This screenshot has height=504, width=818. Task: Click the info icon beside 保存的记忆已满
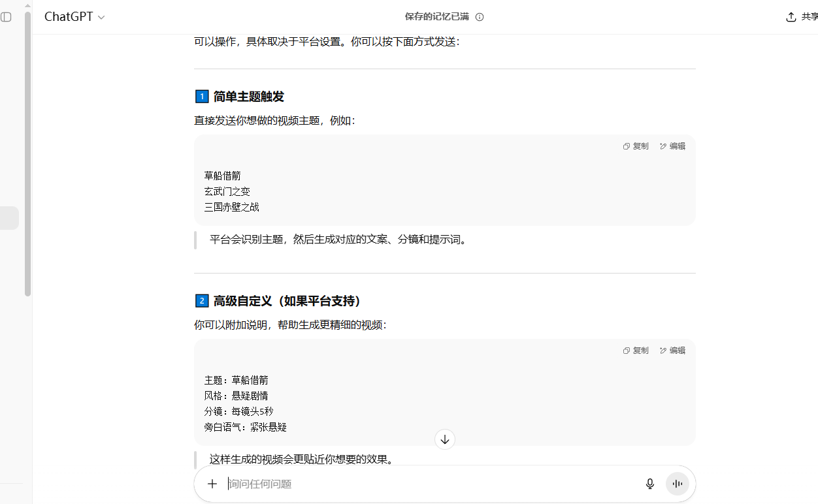click(x=480, y=17)
